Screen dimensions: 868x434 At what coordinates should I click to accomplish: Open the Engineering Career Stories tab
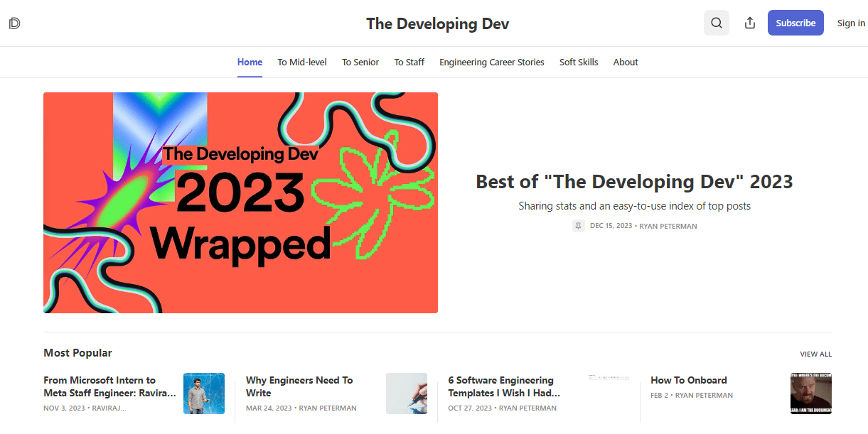[x=491, y=62]
